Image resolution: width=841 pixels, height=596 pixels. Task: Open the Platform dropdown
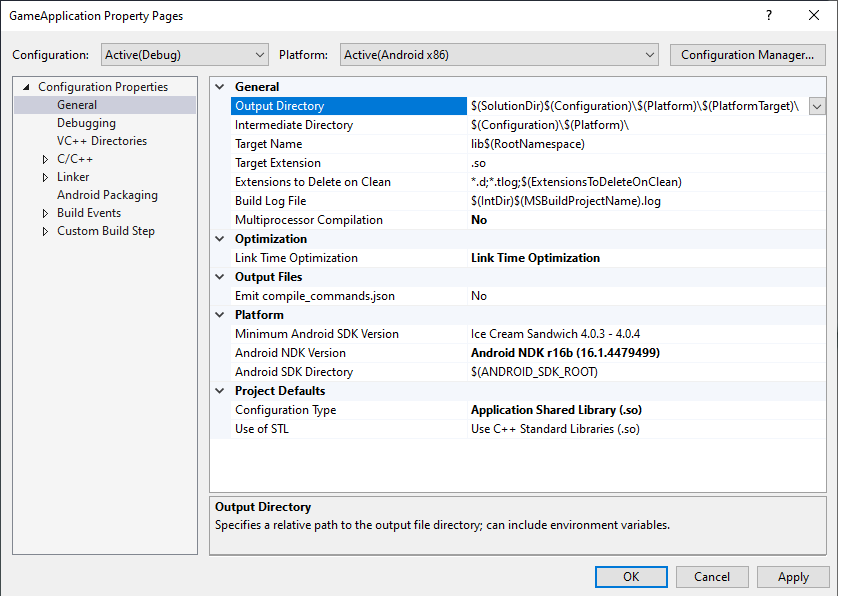click(499, 55)
